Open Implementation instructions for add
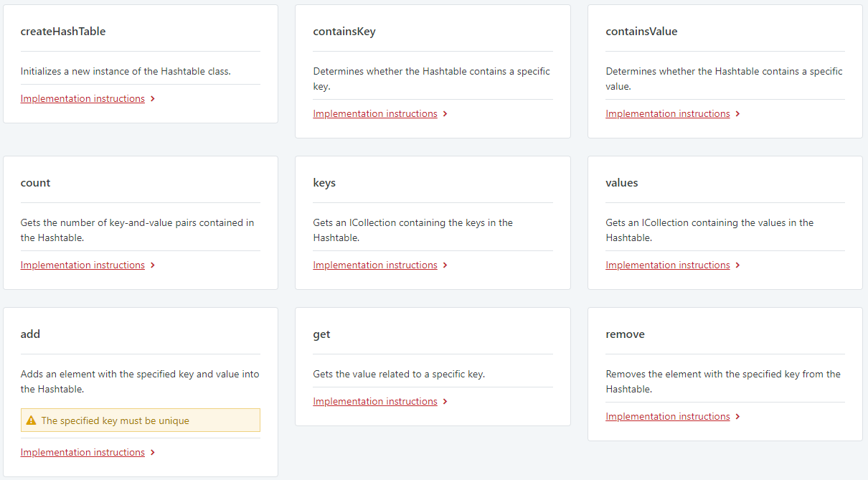The height and width of the screenshot is (480, 868). pyautogui.click(x=82, y=452)
